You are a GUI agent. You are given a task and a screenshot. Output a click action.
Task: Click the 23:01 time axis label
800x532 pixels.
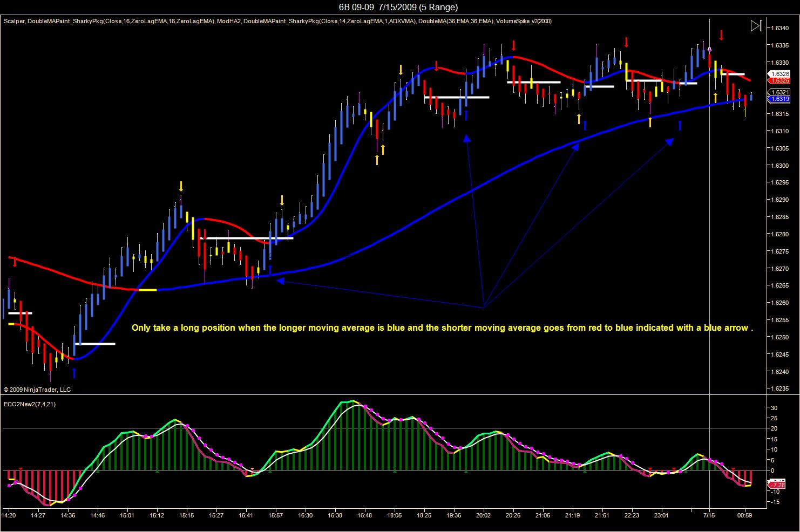pos(661,515)
